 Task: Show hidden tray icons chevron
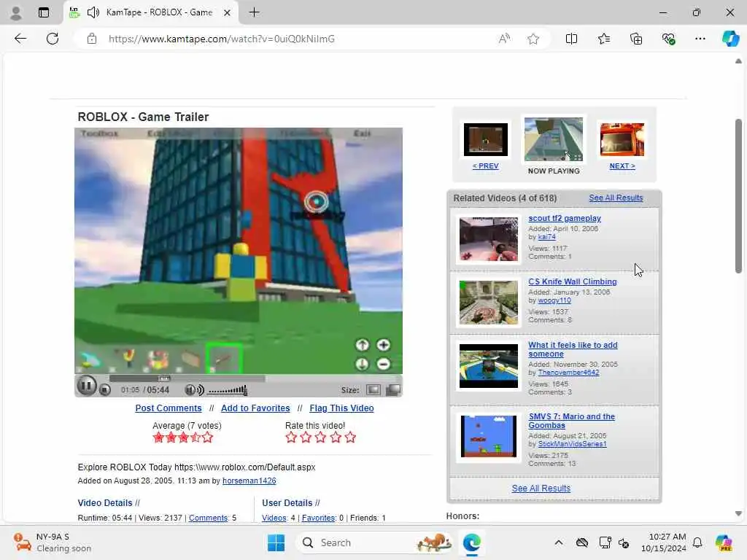point(559,542)
